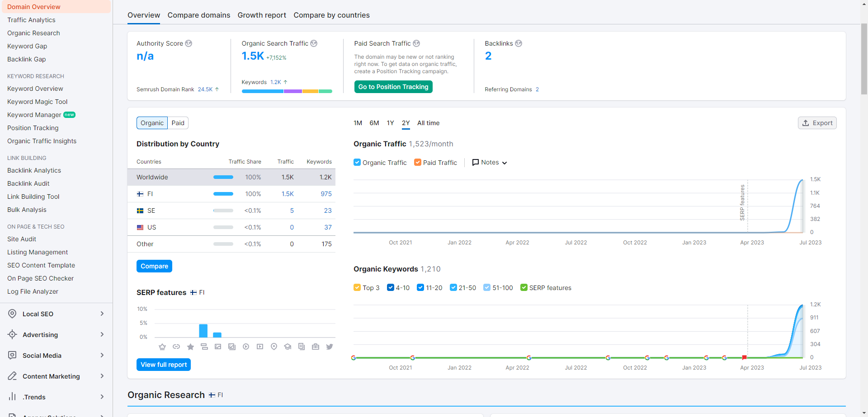Click the briefcase Jobs SERP feature icon
Viewport: 868px width, 417px height.
pyautogui.click(x=316, y=347)
